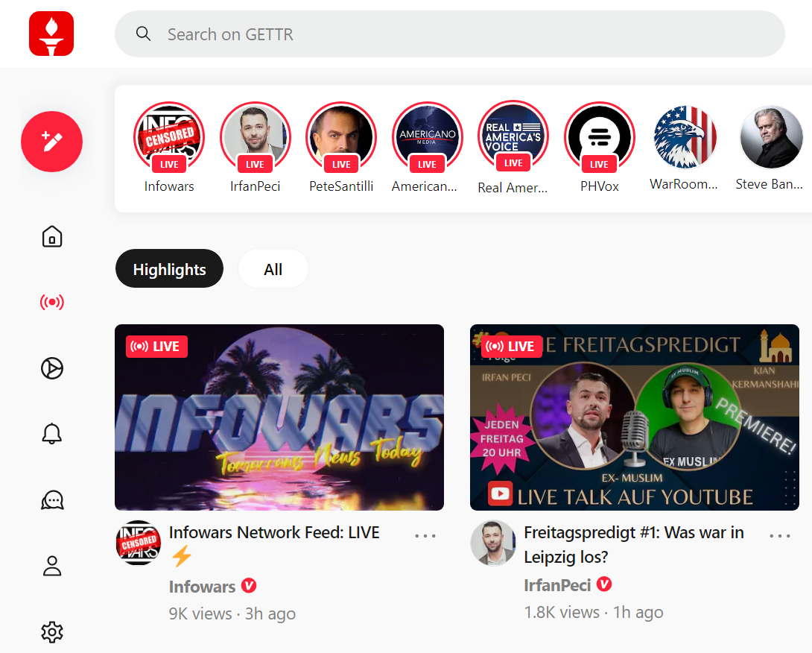Open messages chat icon in sidebar
This screenshot has width=812, height=653.
[x=52, y=500]
